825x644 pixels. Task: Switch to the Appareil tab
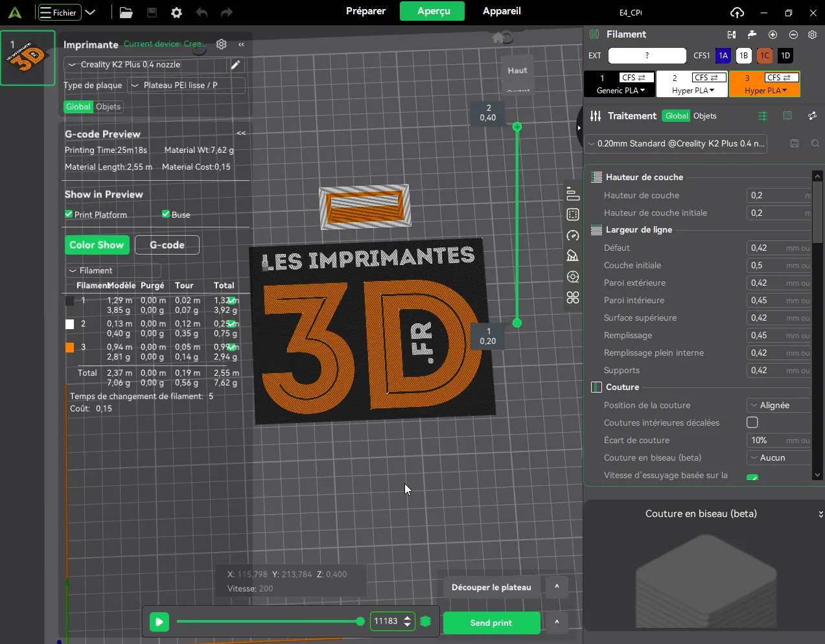pyautogui.click(x=502, y=11)
